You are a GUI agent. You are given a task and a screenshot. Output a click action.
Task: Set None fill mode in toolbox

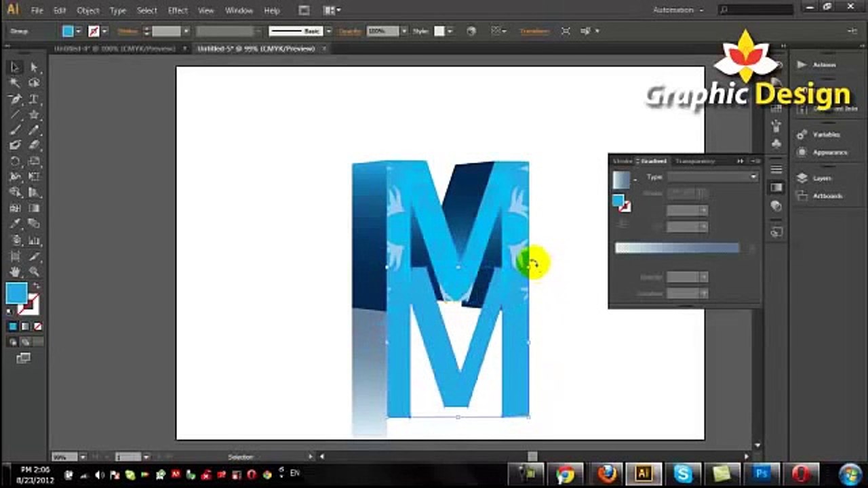37,327
